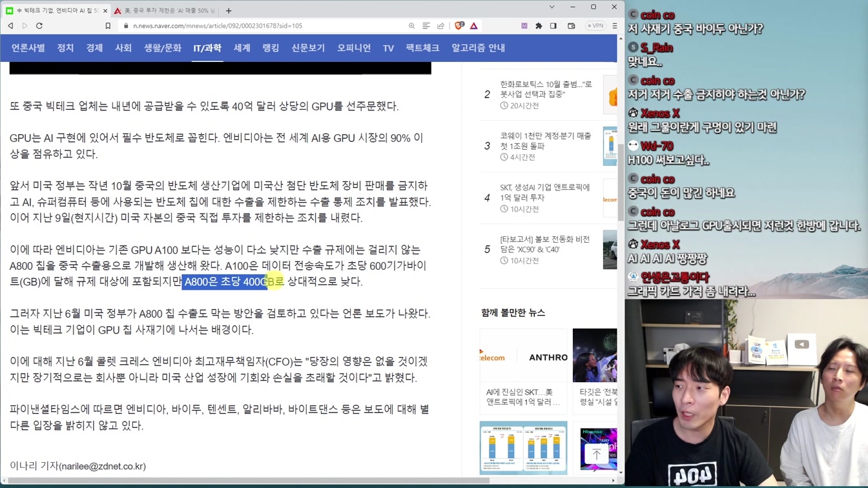
Task: Open the bar chart recommended news thumbnail
Action: pos(523,447)
